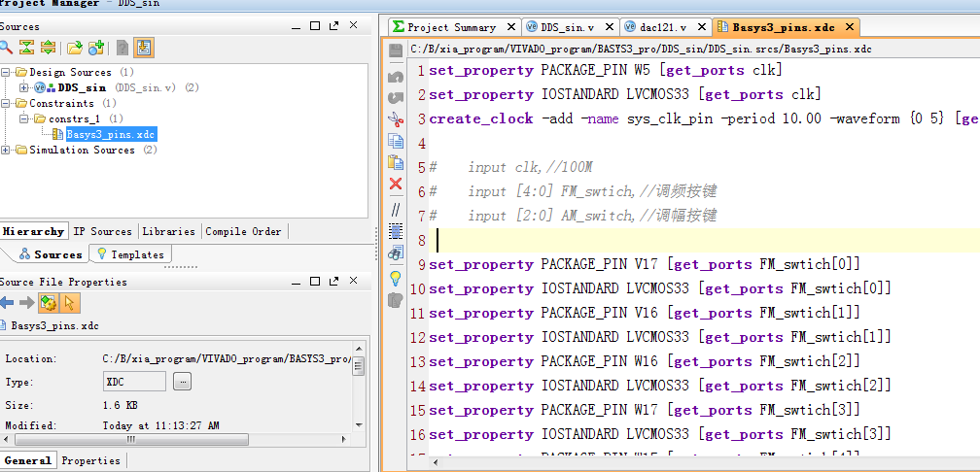Expand all sources in the hierarchy

tap(49, 47)
